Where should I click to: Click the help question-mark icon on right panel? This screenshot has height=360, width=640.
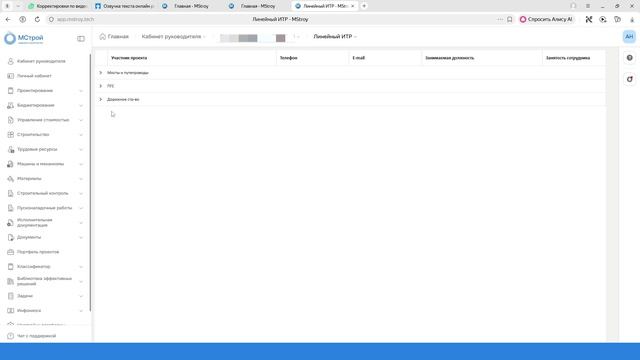(630, 58)
